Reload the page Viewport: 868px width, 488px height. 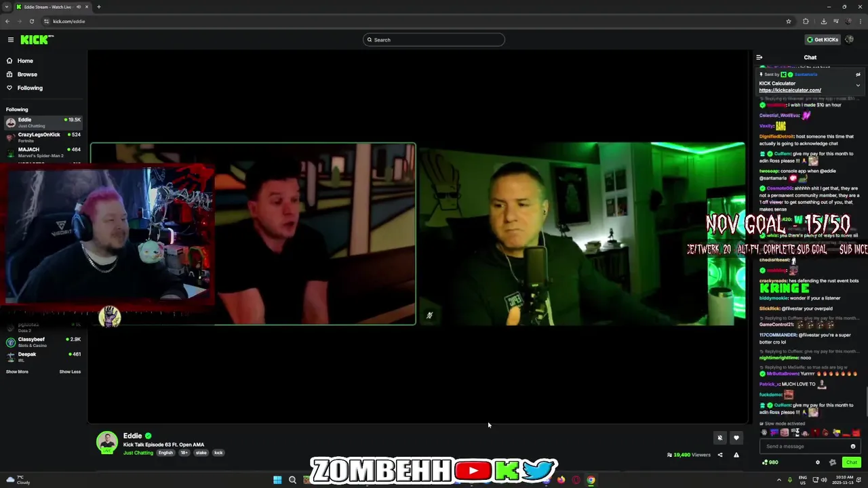[x=32, y=21]
